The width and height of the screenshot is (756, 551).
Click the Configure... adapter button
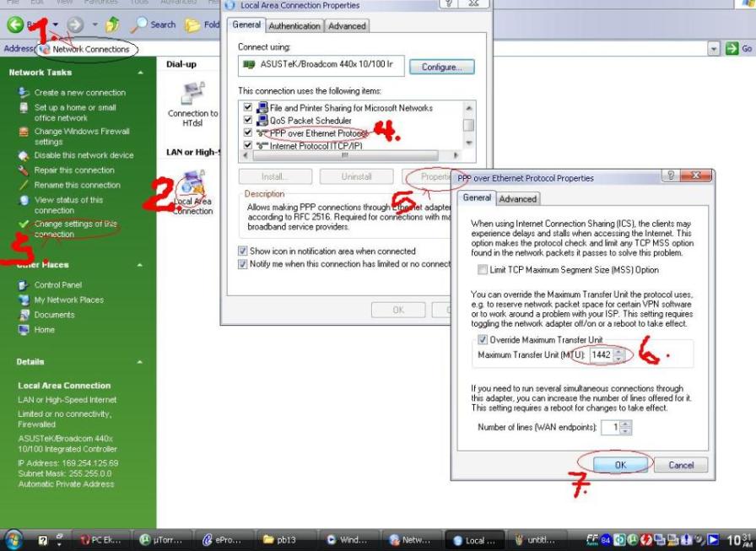[442, 67]
